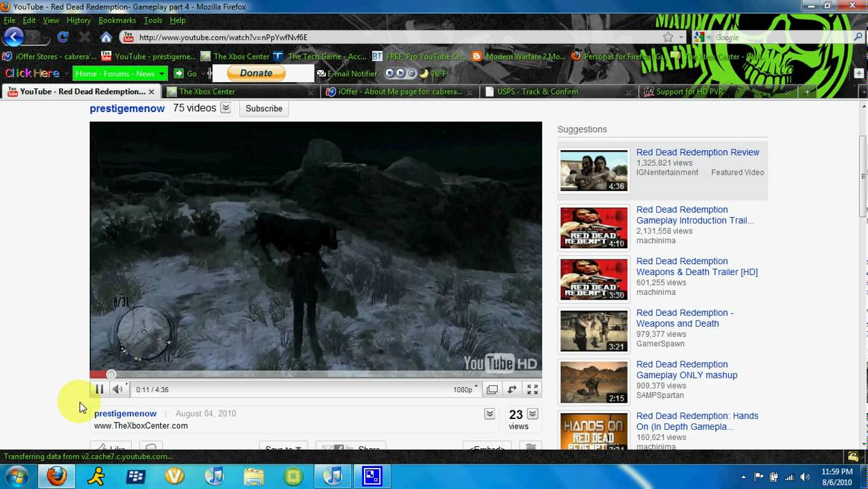
Task: Open the 3:21 GamerSpawn video thumbnail
Action: [594, 331]
